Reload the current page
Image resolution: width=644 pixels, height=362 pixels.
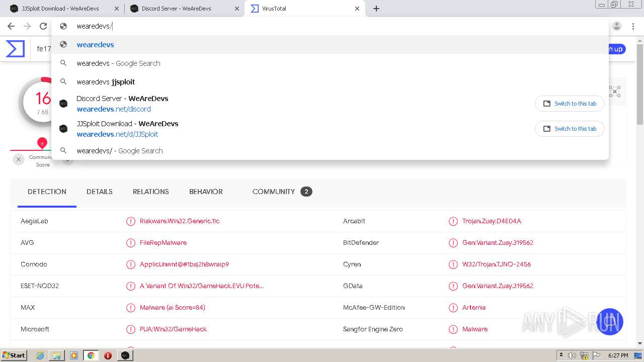[43, 26]
